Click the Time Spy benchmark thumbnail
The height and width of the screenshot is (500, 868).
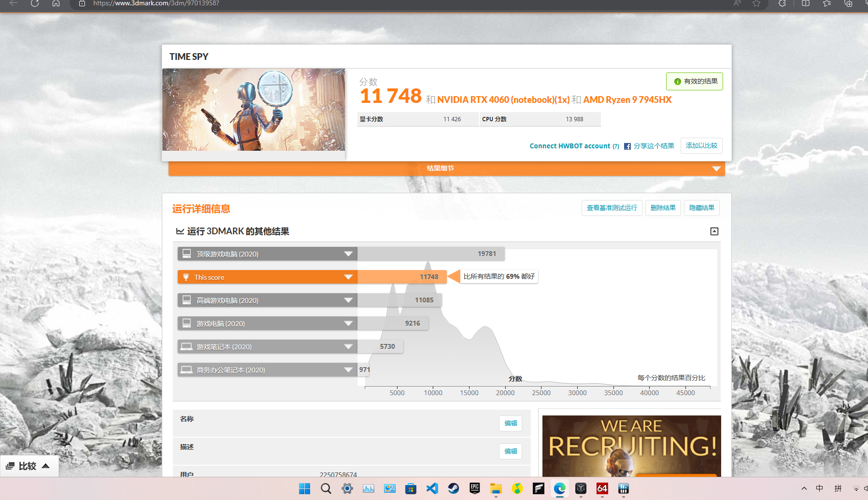254,110
